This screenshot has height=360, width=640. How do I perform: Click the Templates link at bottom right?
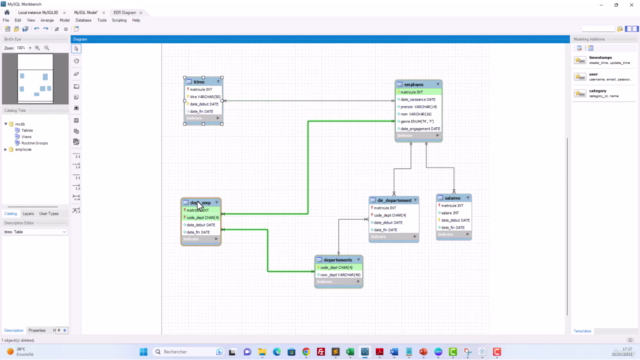pyautogui.click(x=582, y=331)
